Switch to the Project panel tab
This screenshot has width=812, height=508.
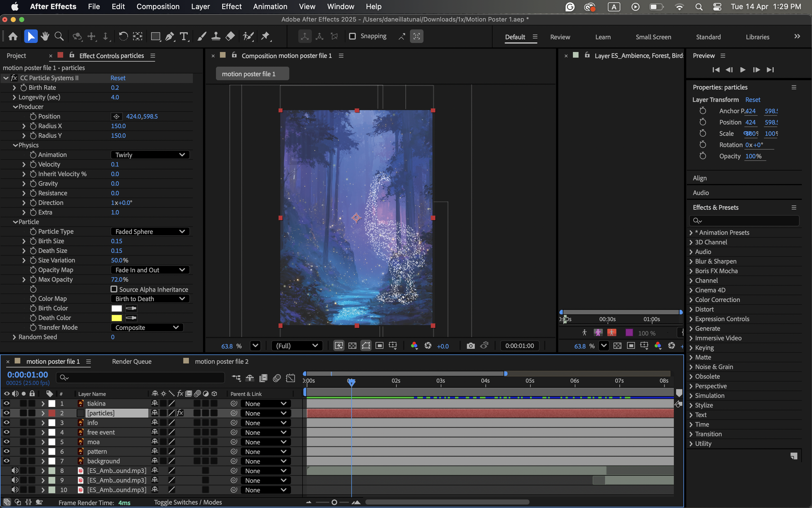16,56
